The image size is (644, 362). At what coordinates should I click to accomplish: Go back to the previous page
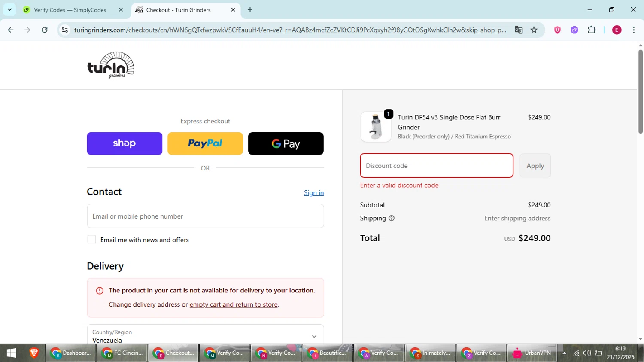pyautogui.click(x=11, y=30)
